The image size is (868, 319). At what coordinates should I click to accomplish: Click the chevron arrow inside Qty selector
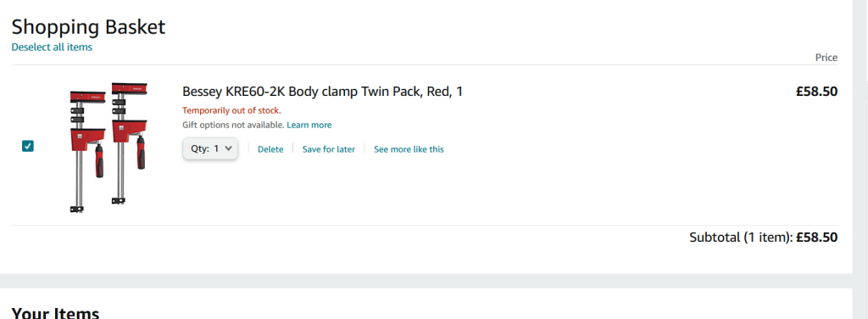point(228,148)
